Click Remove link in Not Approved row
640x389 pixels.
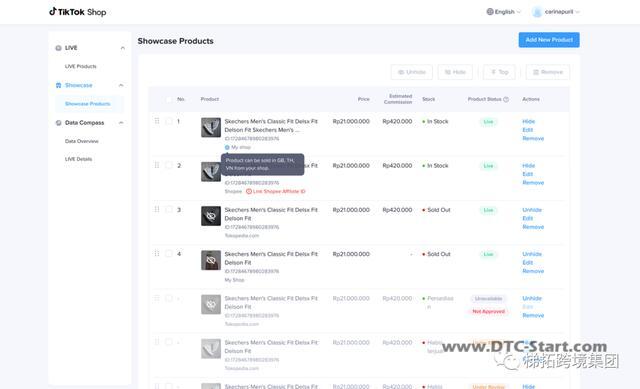pos(533,316)
